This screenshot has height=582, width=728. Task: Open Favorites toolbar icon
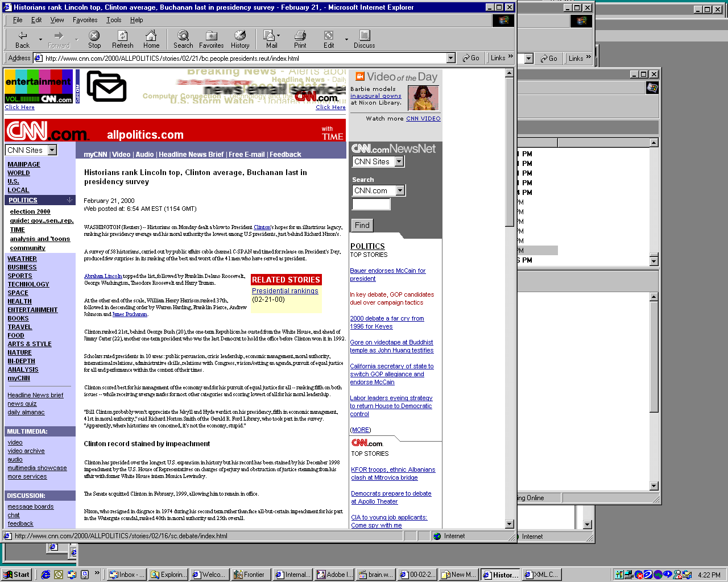pyautogui.click(x=211, y=39)
